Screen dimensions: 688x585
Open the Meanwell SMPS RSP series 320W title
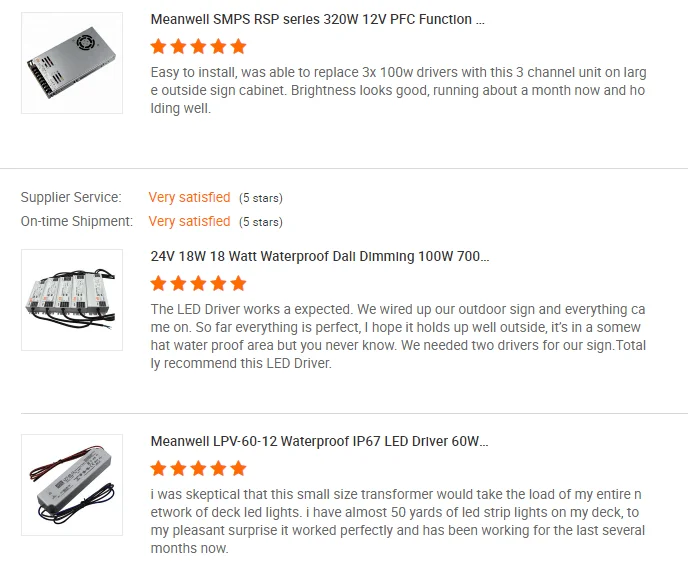tap(317, 19)
